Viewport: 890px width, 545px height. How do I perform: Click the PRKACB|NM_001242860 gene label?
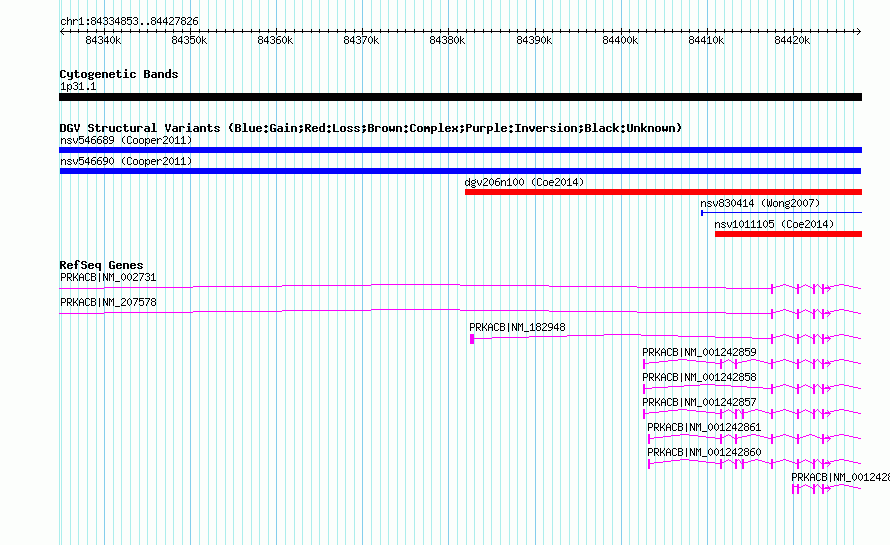[x=704, y=452]
